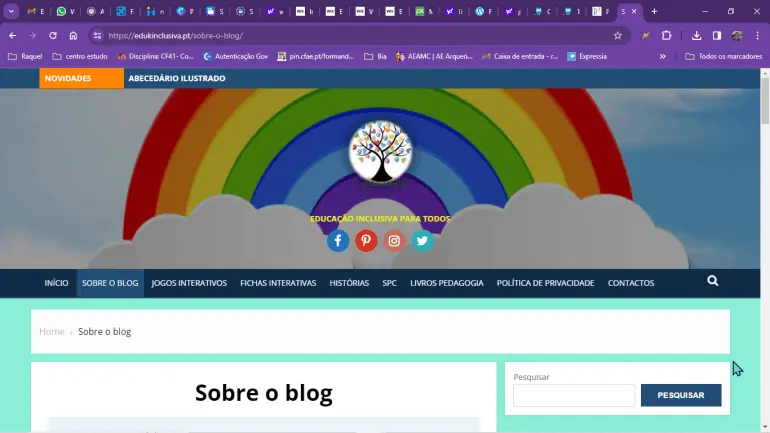Go back with the browser back arrow
Image resolution: width=770 pixels, height=433 pixels.
(x=12, y=35)
